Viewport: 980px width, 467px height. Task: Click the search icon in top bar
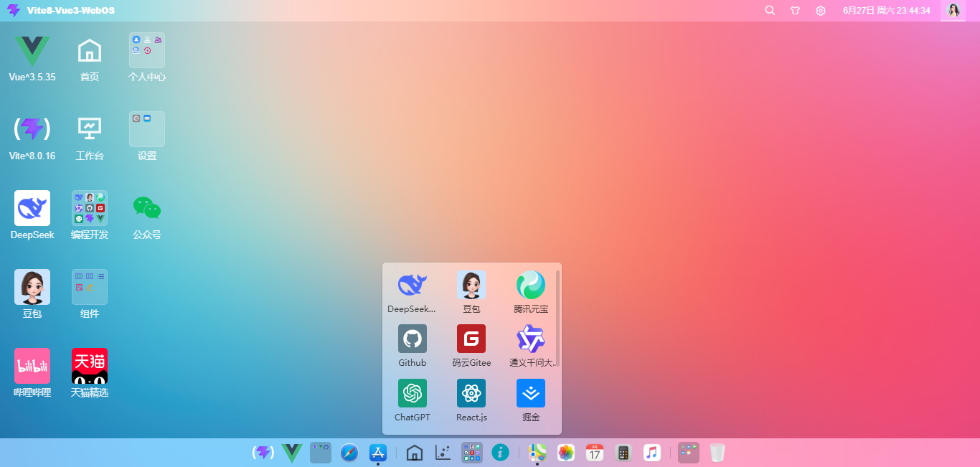tap(770, 11)
